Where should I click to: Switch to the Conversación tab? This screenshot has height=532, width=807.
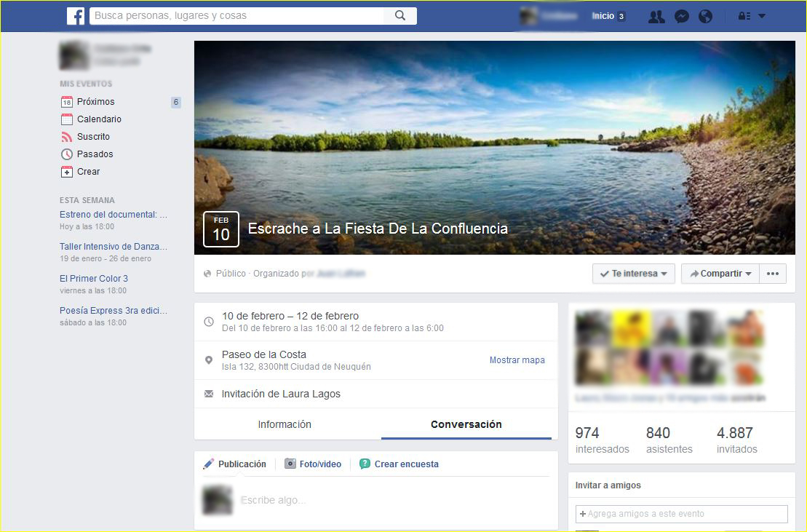[466, 424]
